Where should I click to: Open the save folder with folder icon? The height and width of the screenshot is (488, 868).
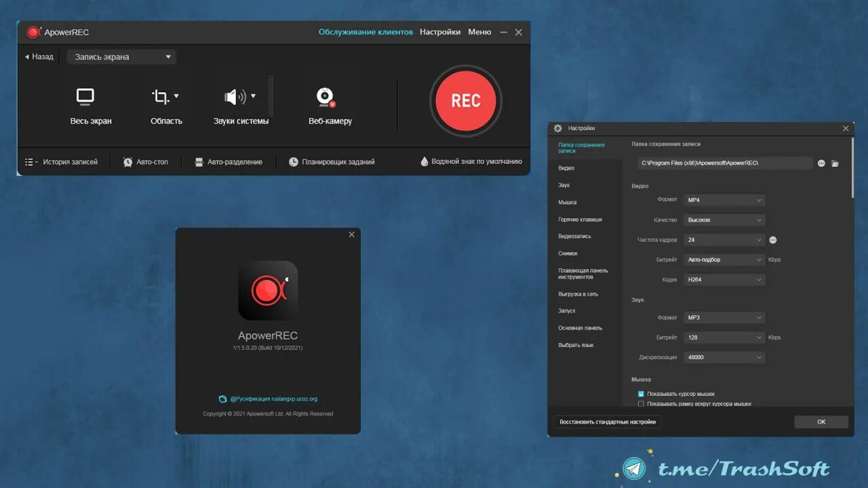835,163
